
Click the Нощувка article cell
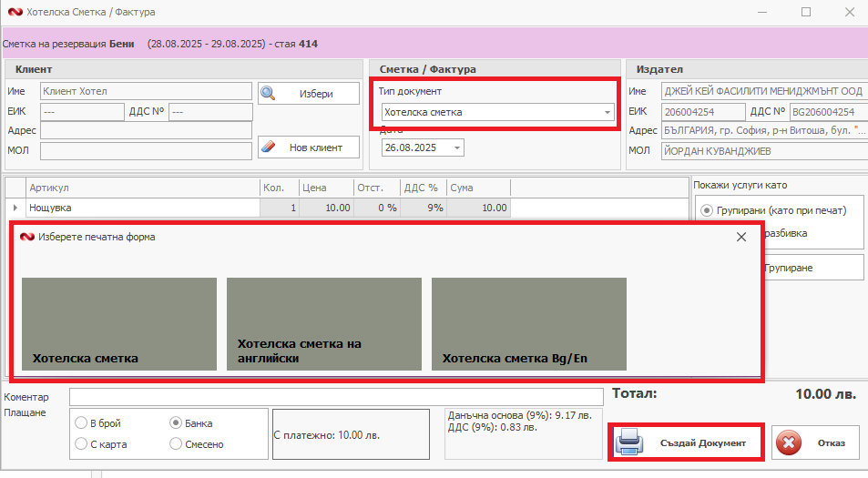click(143, 208)
